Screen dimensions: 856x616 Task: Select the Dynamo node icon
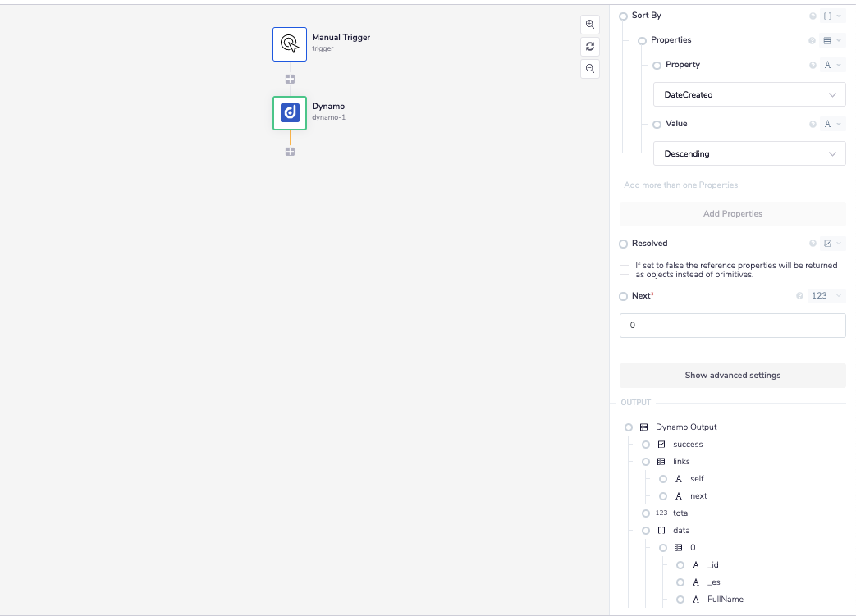coord(290,113)
